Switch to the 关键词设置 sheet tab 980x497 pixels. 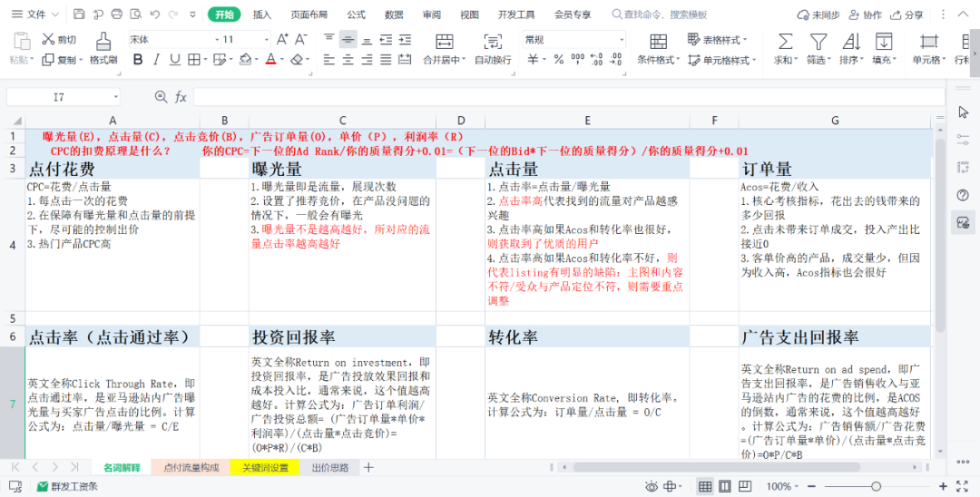(264, 468)
